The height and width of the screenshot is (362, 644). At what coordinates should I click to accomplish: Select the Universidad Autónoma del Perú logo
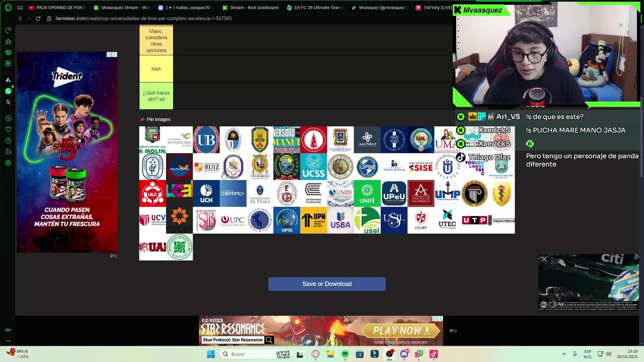coord(179,140)
